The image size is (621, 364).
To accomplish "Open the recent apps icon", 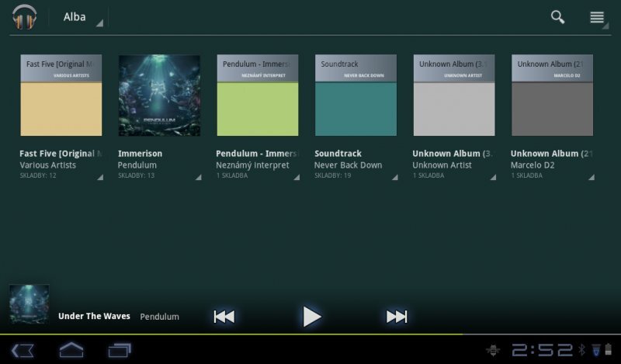I will (x=120, y=351).
